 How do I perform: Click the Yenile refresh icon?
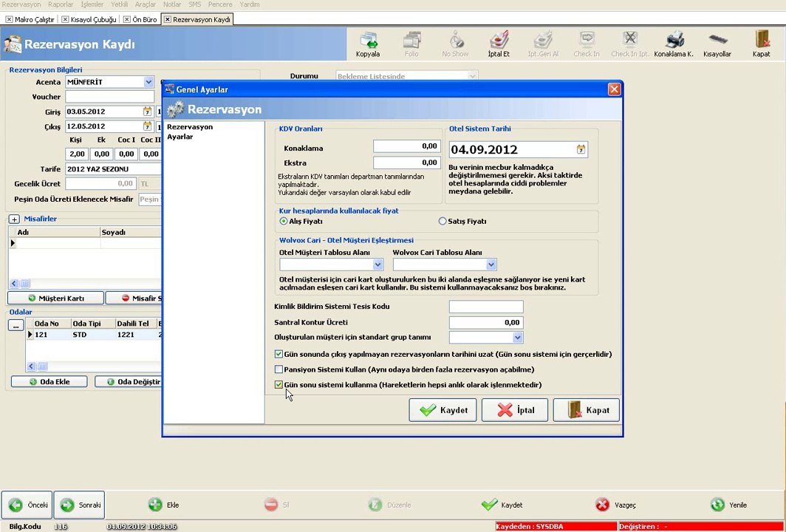pos(718,505)
